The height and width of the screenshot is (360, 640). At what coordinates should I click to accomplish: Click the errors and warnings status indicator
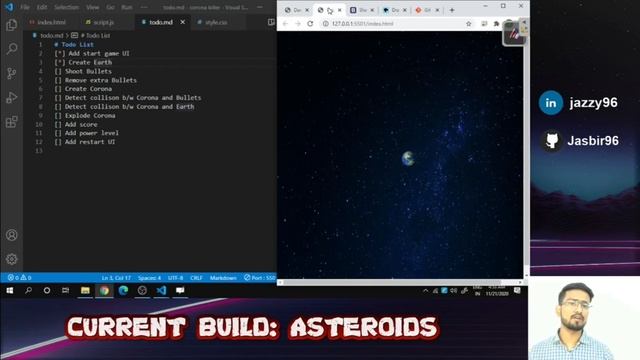click(x=19, y=278)
